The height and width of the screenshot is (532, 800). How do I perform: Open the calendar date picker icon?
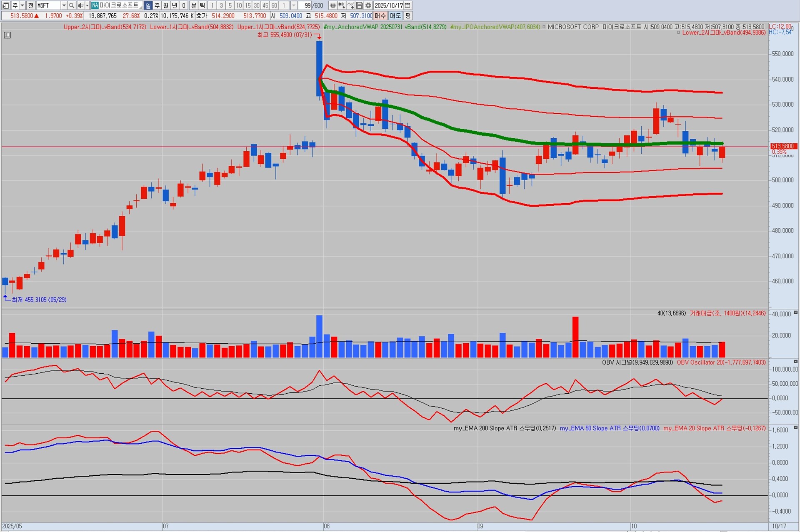click(x=408, y=5)
